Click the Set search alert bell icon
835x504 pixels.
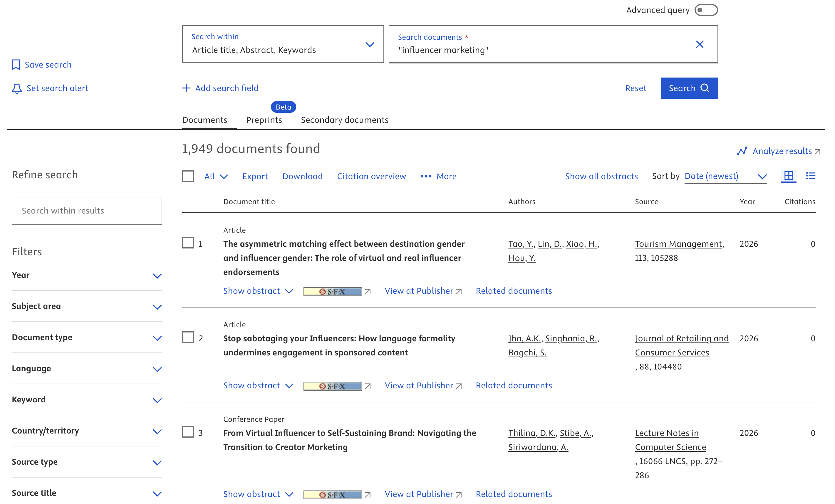pyautogui.click(x=17, y=88)
